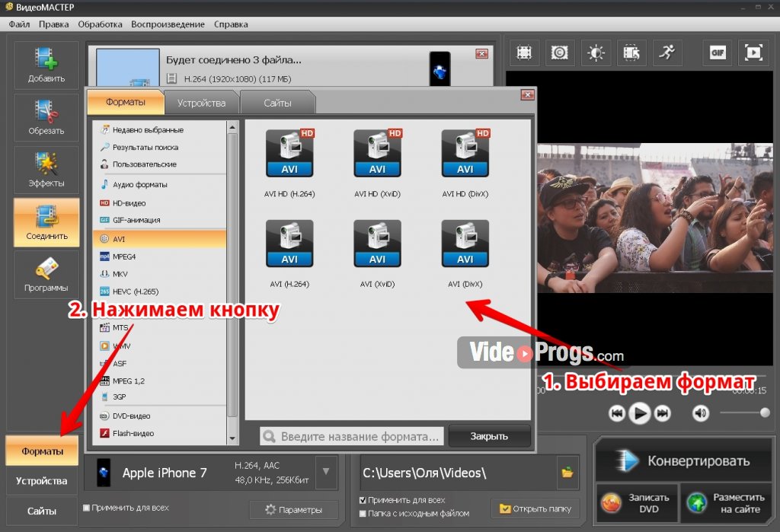This screenshot has width=780, height=532.
Task: Play the preview video
Action: coord(640,413)
